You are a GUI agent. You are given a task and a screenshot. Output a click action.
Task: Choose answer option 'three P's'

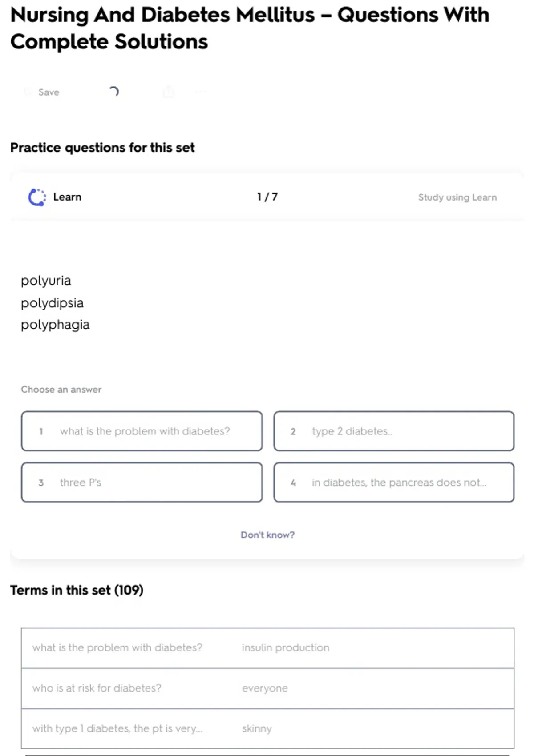tap(142, 483)
